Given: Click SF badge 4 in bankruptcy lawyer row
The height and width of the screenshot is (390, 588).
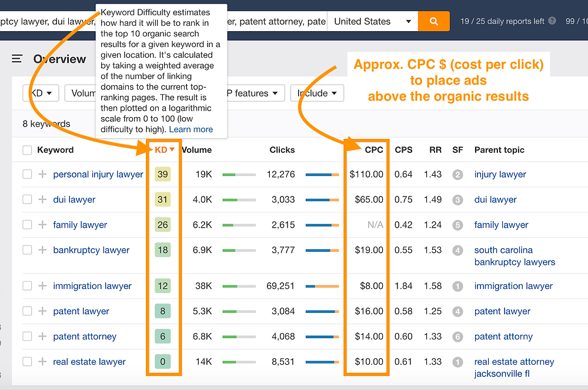Looking at the screenshot, I should tap(457, 251).
